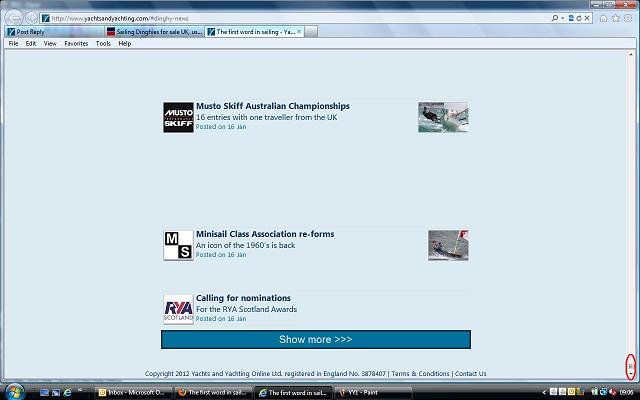Click the Musto Skiff logo icon
This screenshot has width=640, height=400.
(178, 118)
